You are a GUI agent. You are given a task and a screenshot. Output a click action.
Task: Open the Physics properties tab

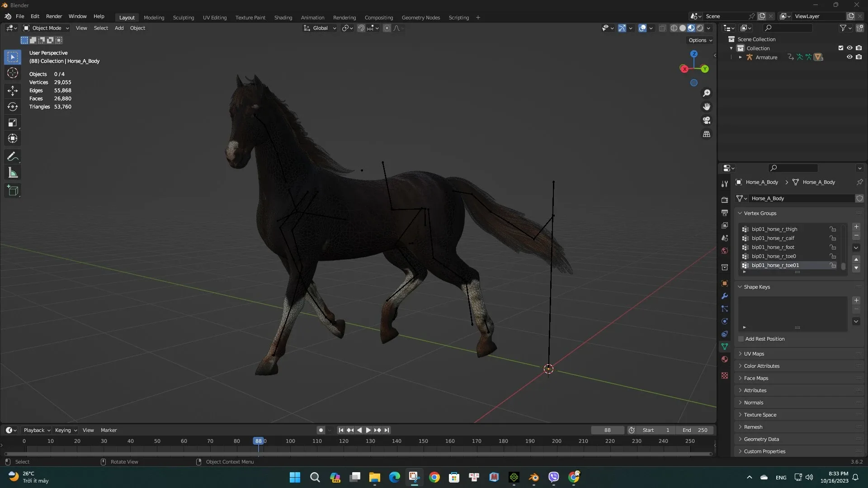click(725, 321)
